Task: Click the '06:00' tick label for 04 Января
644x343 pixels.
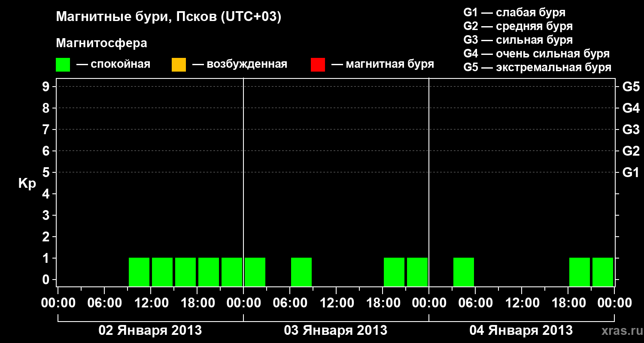Action: click(x=475, y=303)
